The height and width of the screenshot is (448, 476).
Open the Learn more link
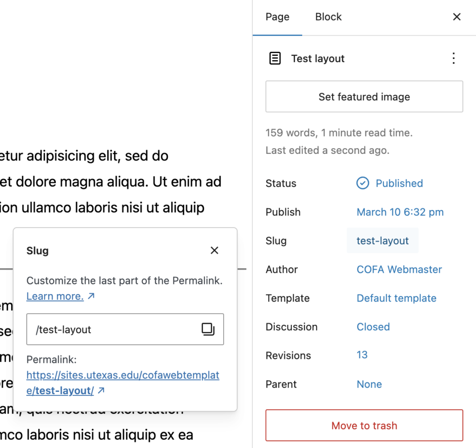click(55, 296)
